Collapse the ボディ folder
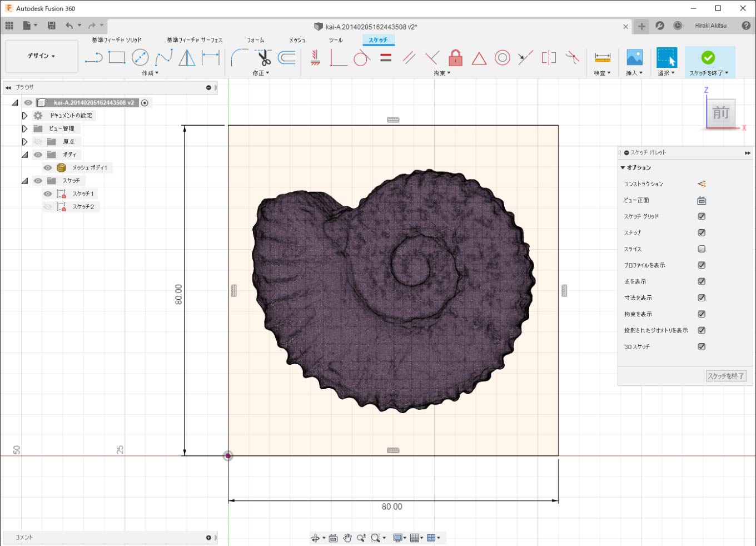The width and height of the screenshot is (756, 546). click(x=24, y=155)
